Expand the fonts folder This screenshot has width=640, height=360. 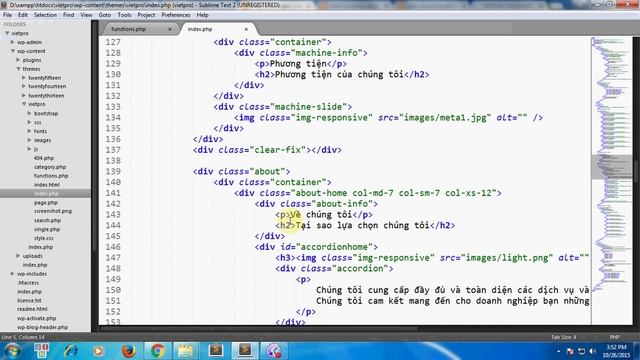coord(29,131)
